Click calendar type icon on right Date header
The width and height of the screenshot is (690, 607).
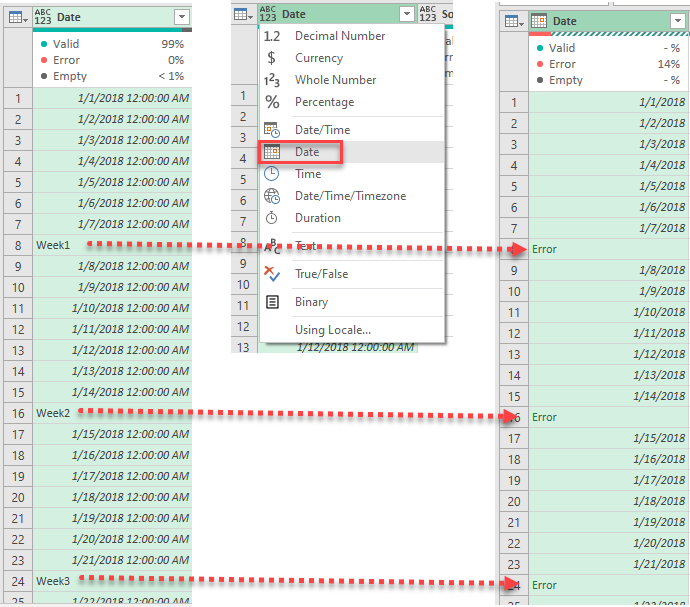point(538,21)
